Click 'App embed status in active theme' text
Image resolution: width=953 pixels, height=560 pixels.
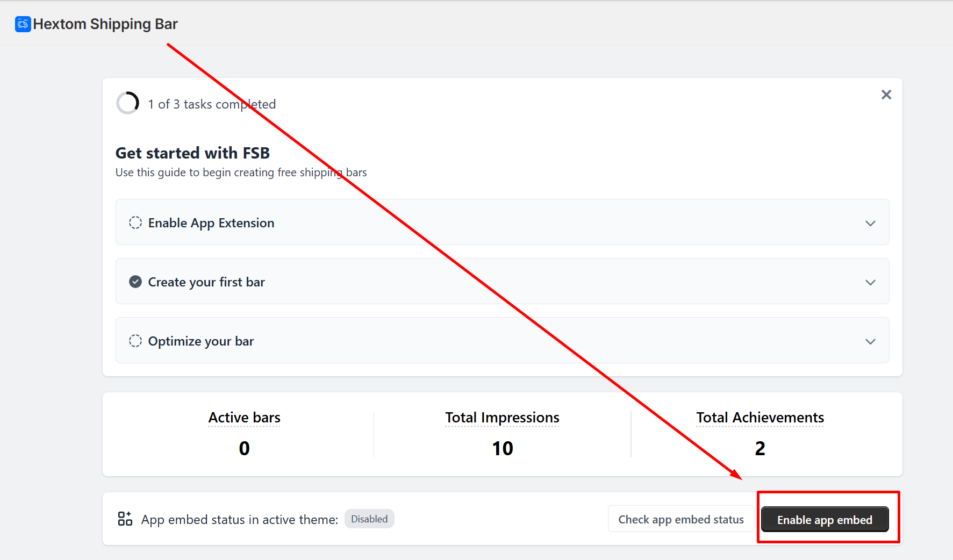240,520
